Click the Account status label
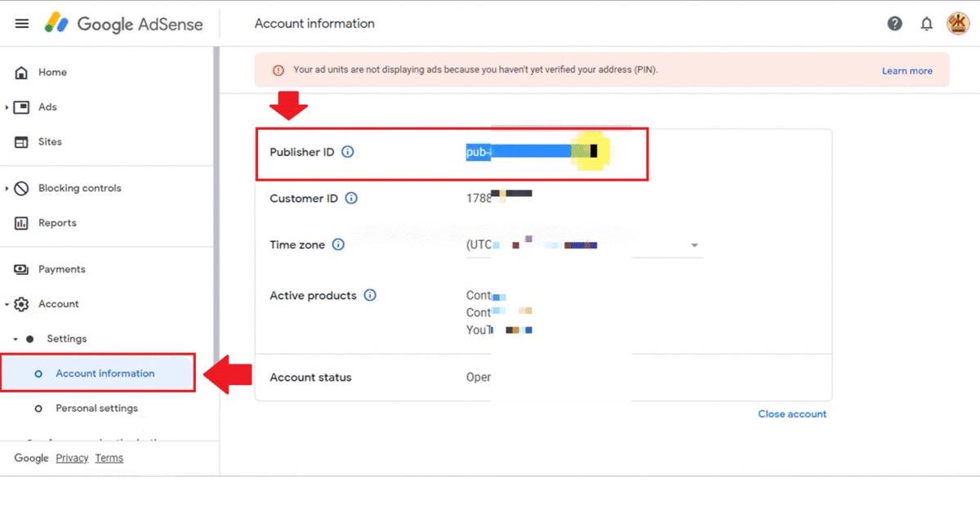Screen dimensions: 980x519 pyautogui.click(x=310, y=378)
